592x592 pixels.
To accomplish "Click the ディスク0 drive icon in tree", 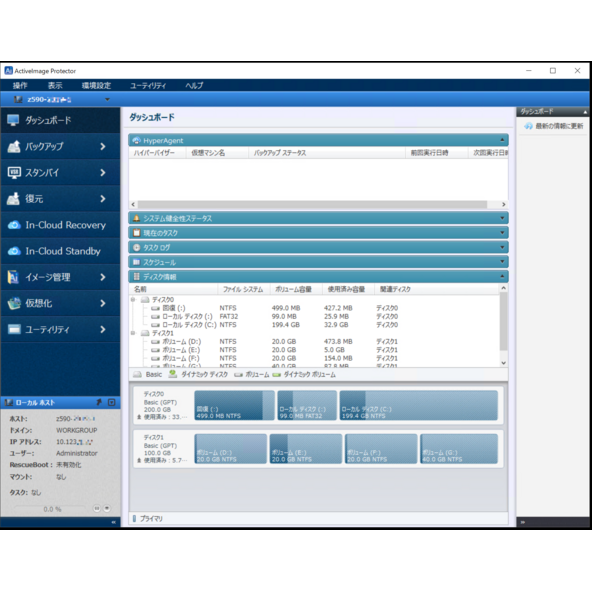I will tap(145, 300).
